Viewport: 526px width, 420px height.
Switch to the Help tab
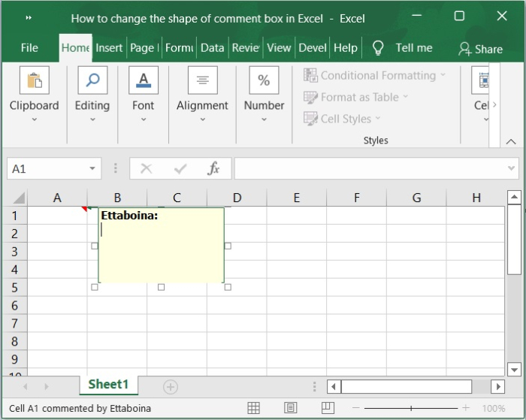coord(346,48)
